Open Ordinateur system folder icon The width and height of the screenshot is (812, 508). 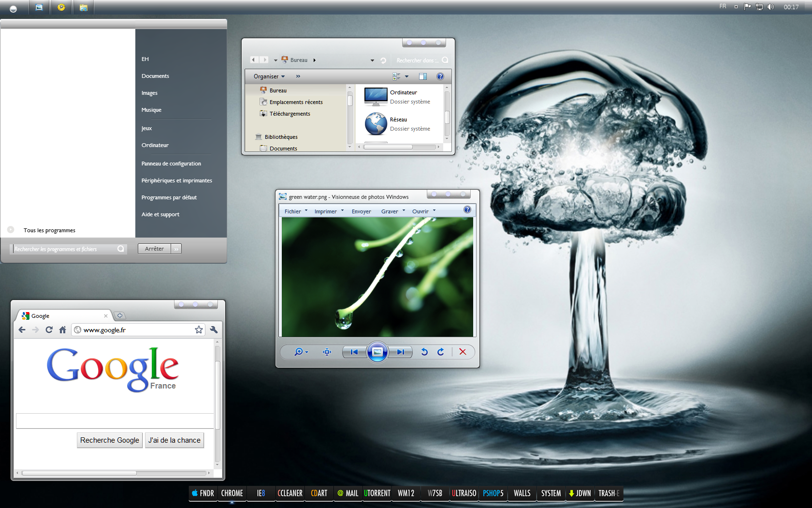(376, 97)
